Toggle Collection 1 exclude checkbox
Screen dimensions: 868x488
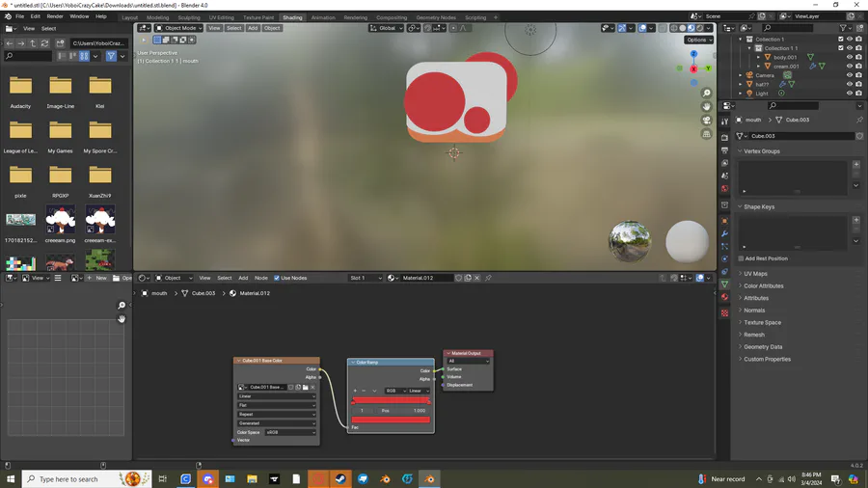pos(841,40)
